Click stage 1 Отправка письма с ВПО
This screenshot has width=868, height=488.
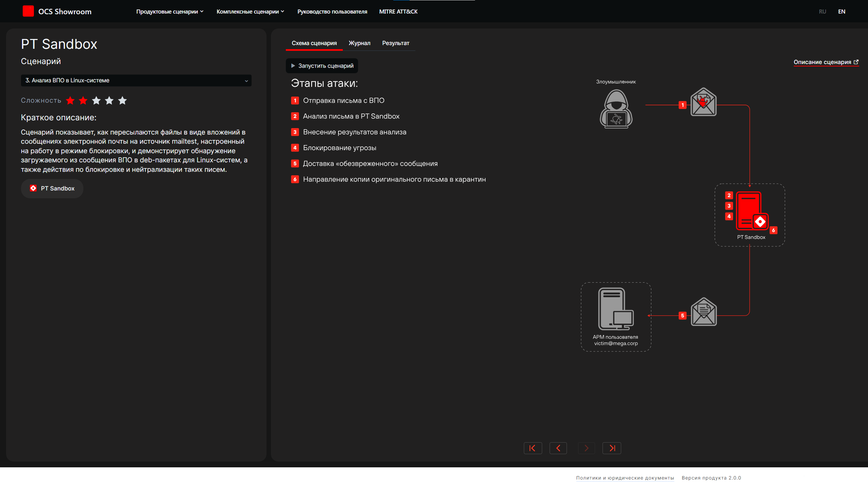point(338,100)
